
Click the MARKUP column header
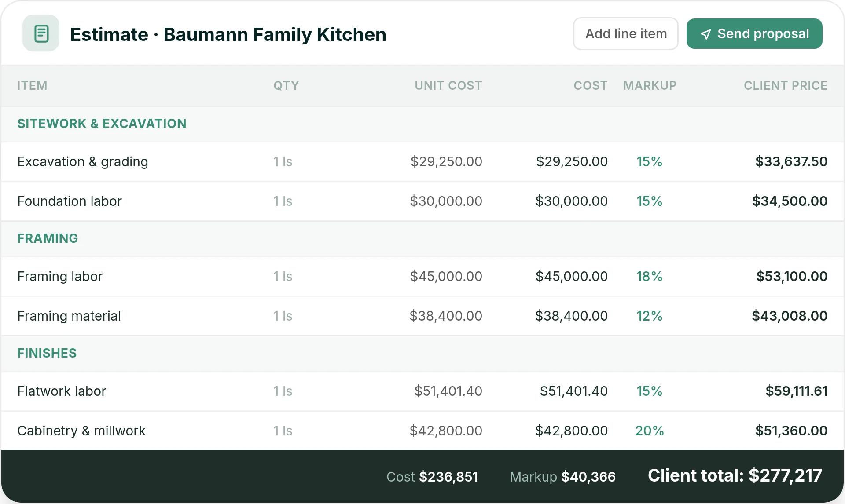(650, 85)
